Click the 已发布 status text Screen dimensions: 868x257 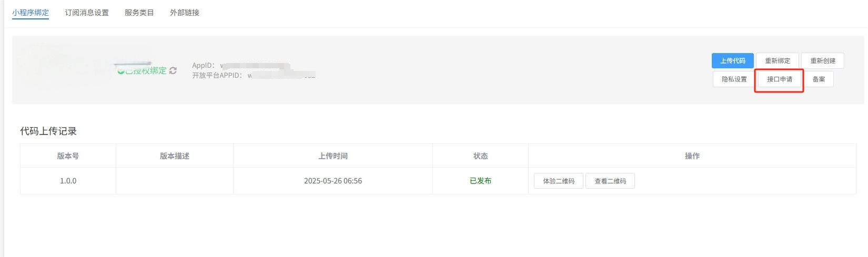480,181
